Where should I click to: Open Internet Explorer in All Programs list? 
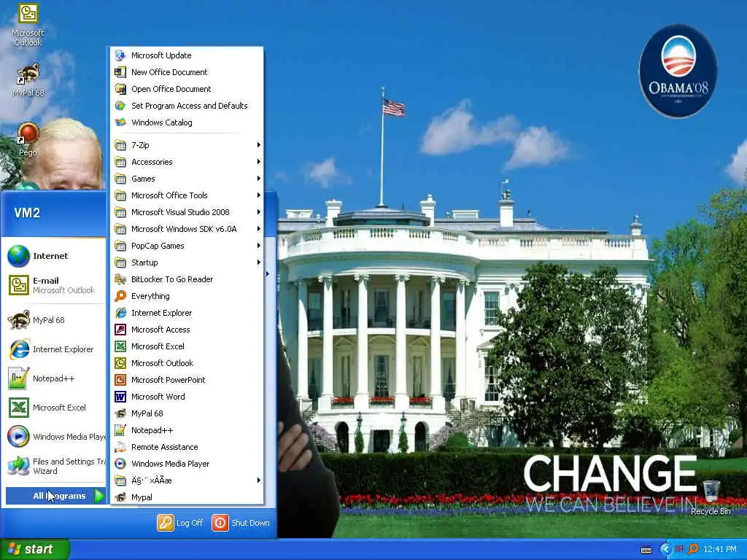(187, 313)
